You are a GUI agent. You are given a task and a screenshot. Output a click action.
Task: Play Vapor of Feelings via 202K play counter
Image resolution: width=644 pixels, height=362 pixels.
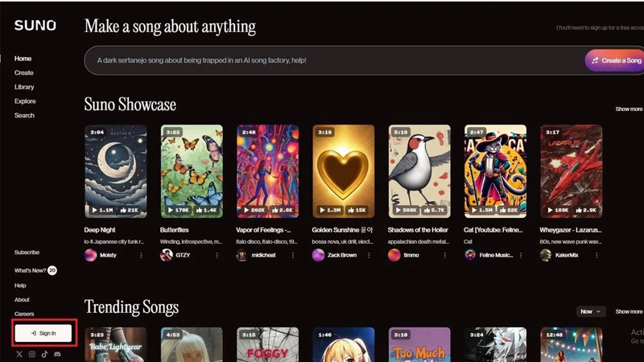[254, 210]
